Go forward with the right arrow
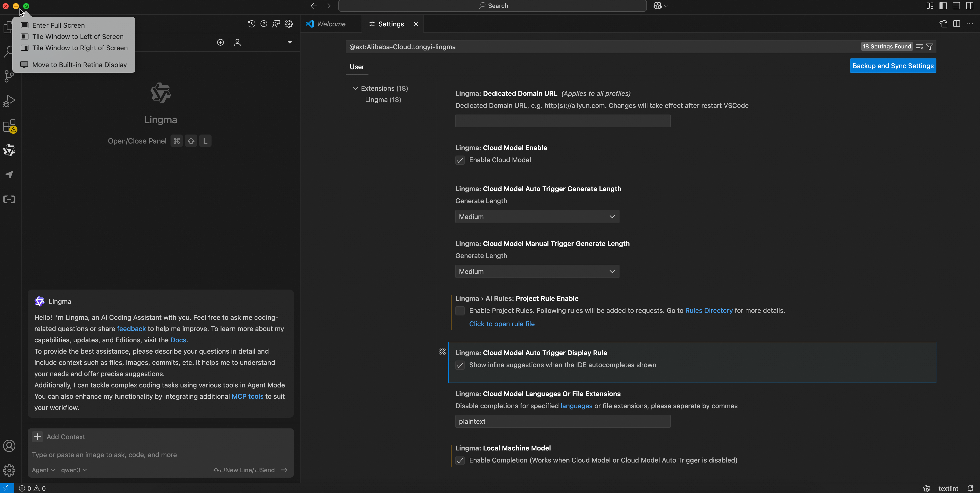The image size is (980, 493). [327, 6]
